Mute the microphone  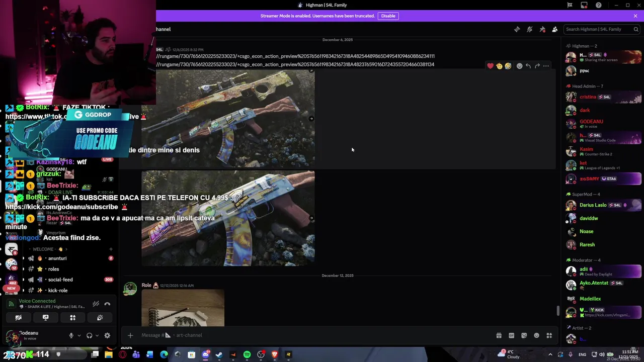tap(71, 335)
